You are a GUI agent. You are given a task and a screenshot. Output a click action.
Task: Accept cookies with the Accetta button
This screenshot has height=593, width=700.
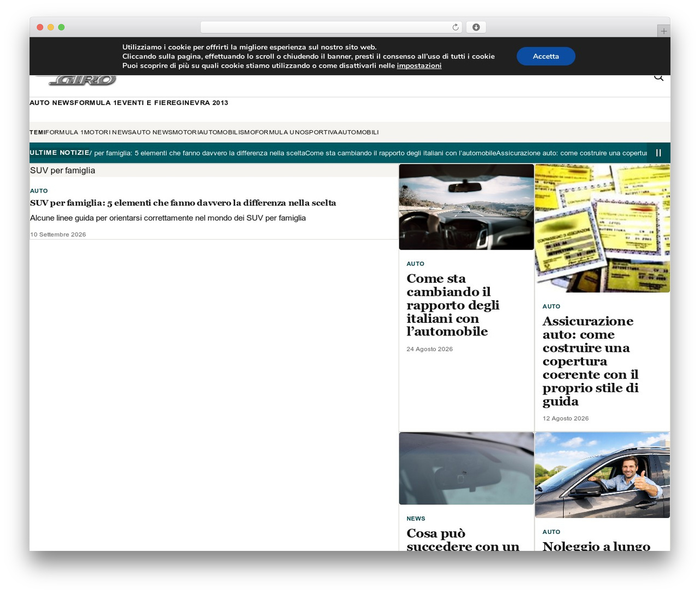546,56
